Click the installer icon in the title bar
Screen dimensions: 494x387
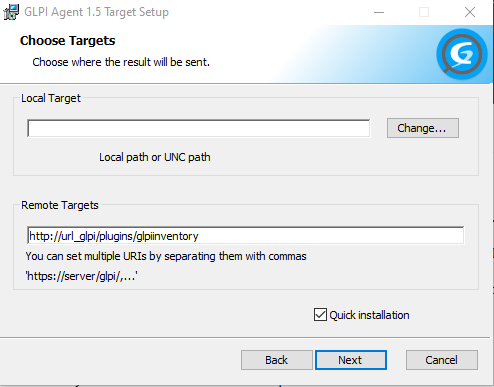tap(11, 12)
